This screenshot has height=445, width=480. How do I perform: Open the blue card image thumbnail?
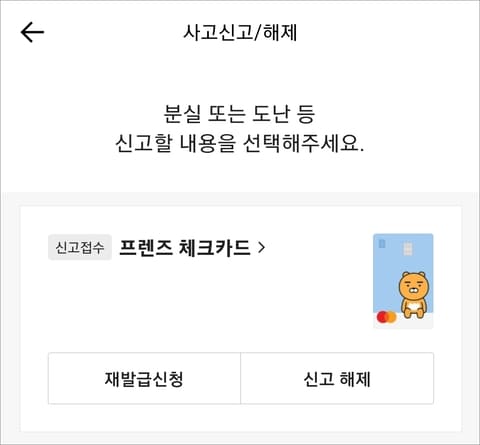tap(403, 281)
